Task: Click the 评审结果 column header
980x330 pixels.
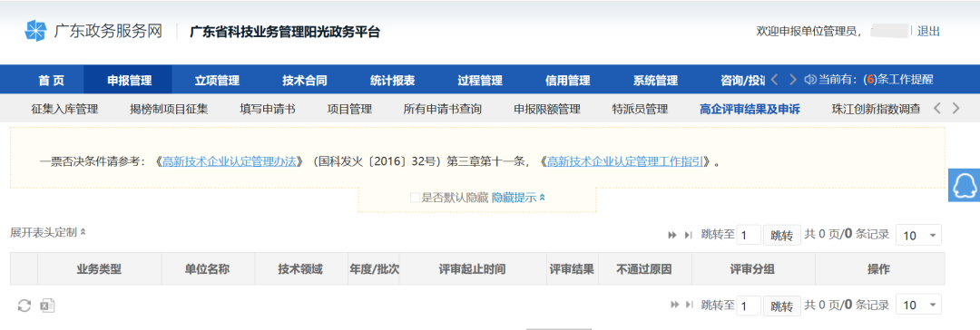Action: pos(572,269)
